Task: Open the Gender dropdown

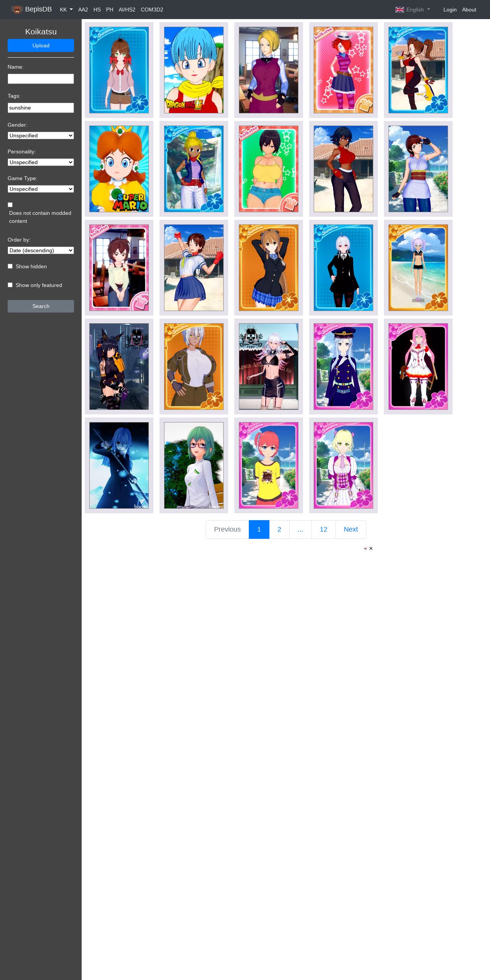Action: click(41, 135)
